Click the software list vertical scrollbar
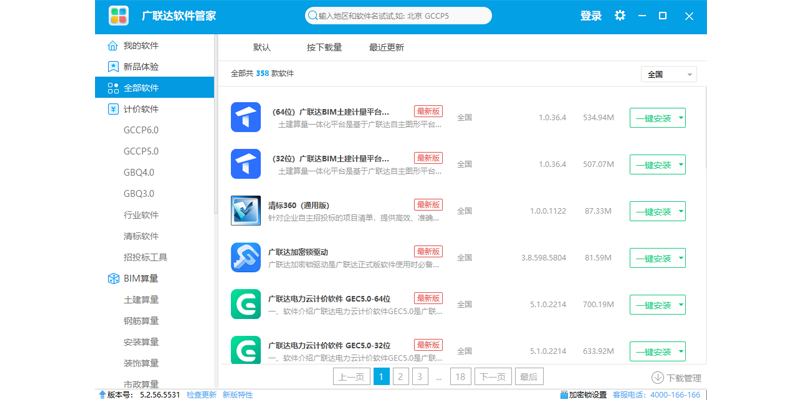This screenshot has width=800, height=400. [706, 128]
